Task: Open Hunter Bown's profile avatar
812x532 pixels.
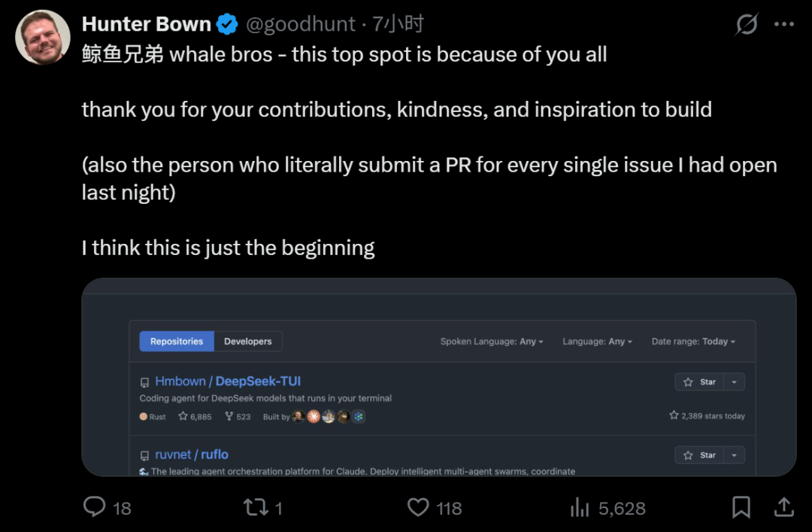Action: point(43,37)
